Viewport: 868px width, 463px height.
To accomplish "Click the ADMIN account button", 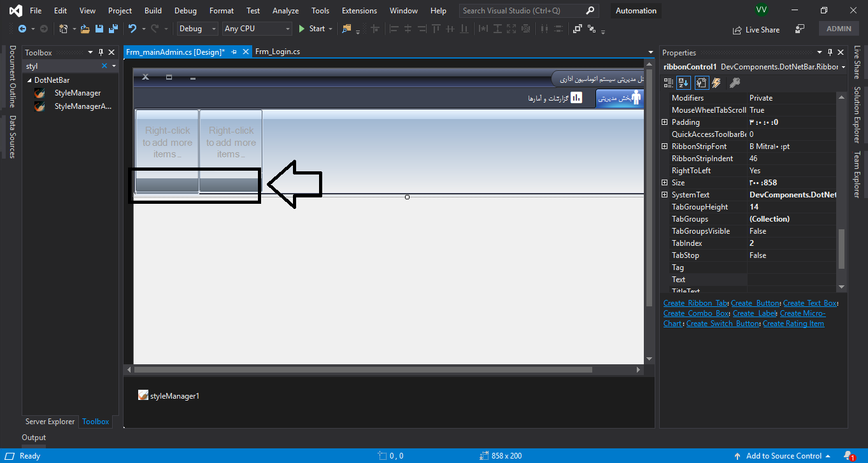I will pyautogui.click(x=839, y=29).
